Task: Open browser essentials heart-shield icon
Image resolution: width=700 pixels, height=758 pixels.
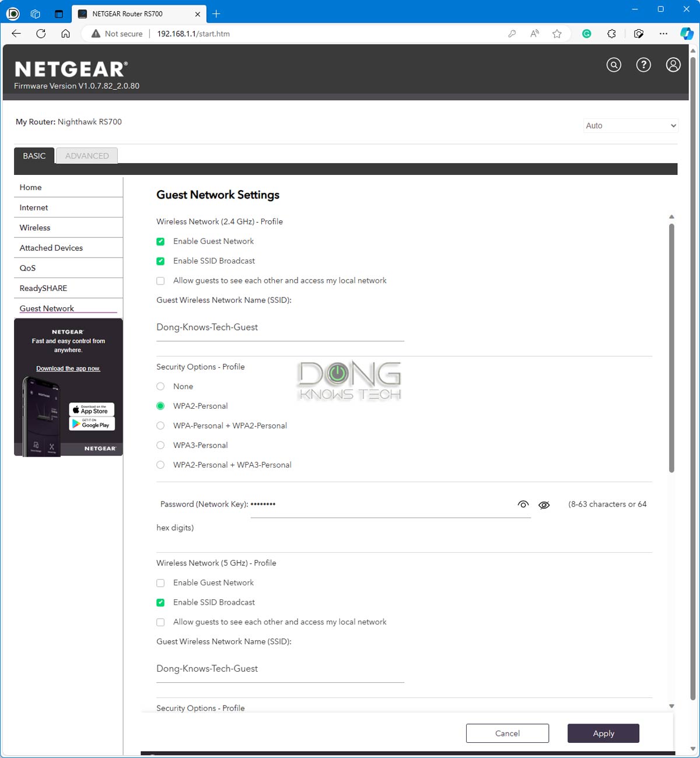Action: 639,34
